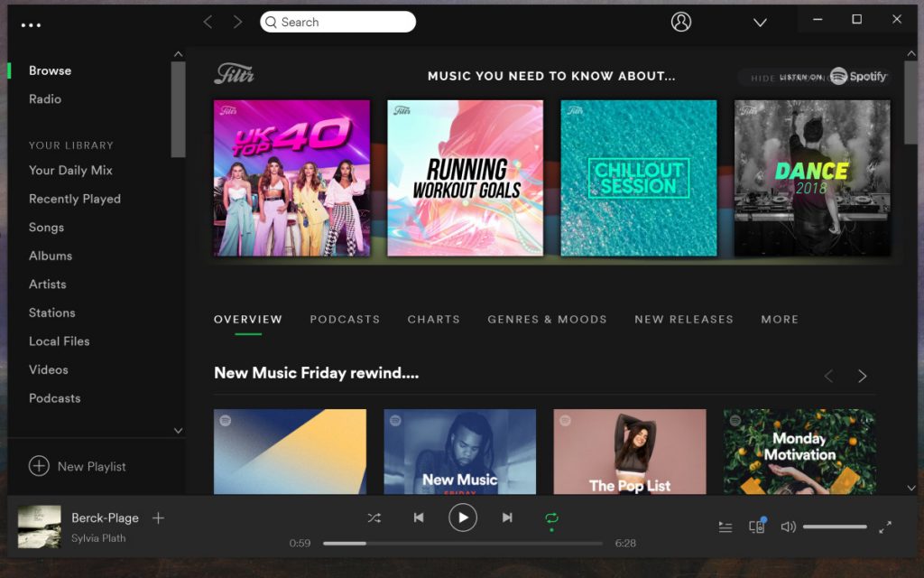Switch to the Overview tab
Viewport: 924px width, 578px height.
pyautogui.click(x=248, y=319)
